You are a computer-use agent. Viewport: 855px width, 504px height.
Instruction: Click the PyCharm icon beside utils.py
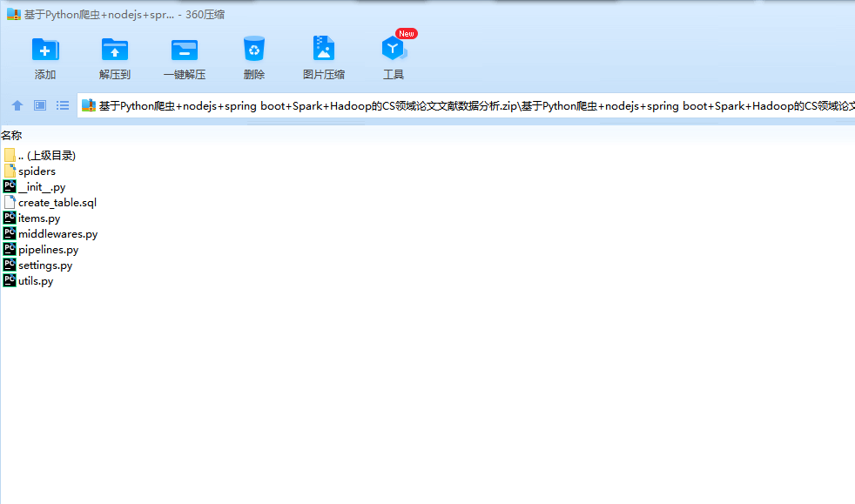click(10, 280)
